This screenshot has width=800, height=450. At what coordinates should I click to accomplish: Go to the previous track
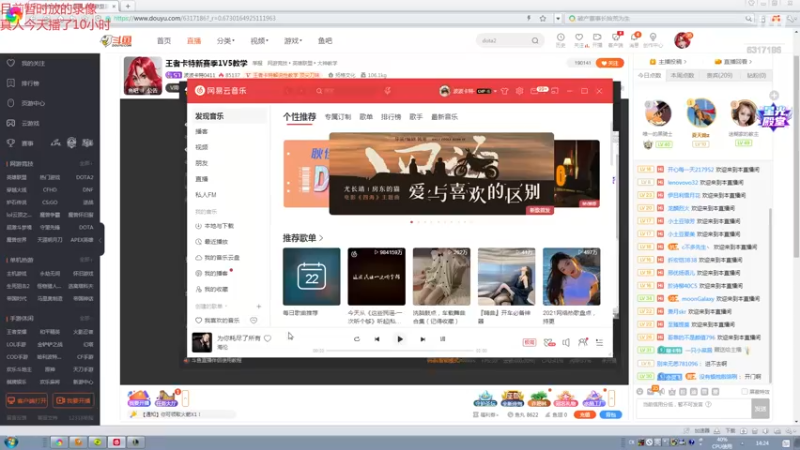(377, 339)
